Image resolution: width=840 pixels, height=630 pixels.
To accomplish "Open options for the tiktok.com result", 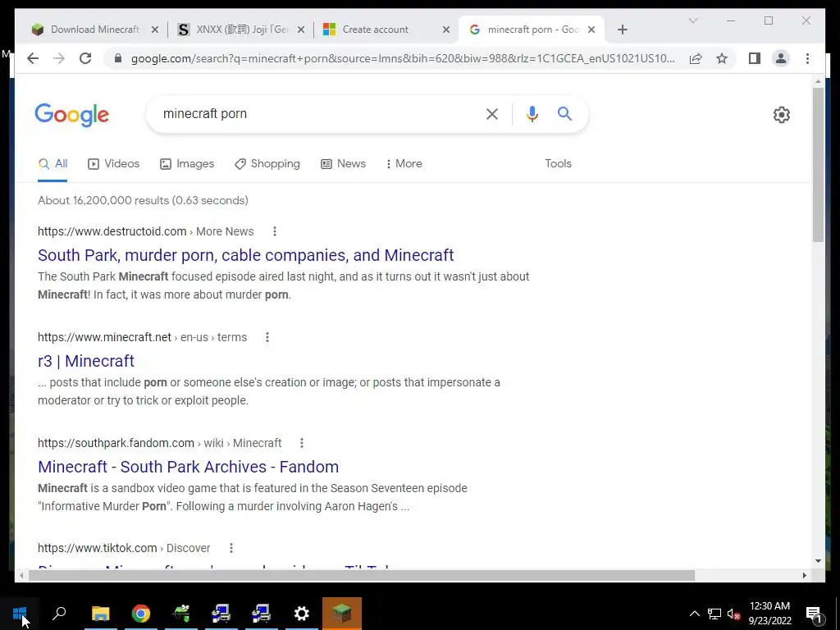I will pos(231,548).
